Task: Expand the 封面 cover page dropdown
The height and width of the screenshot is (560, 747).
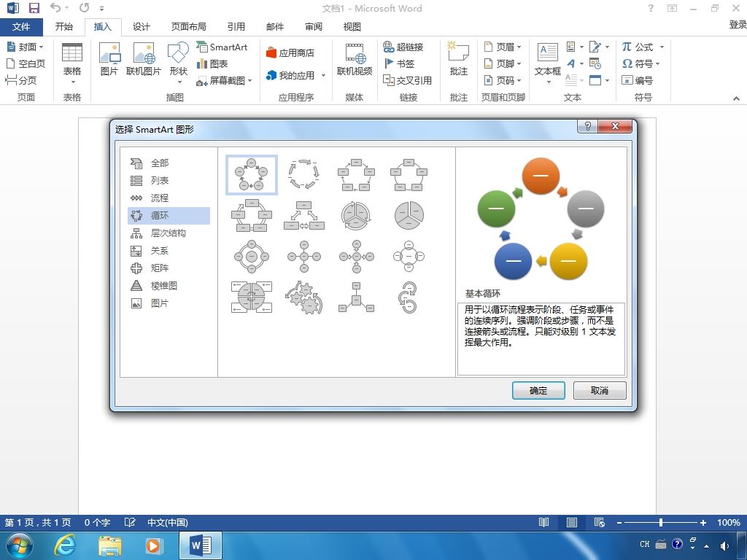Action: click(41, 47)
